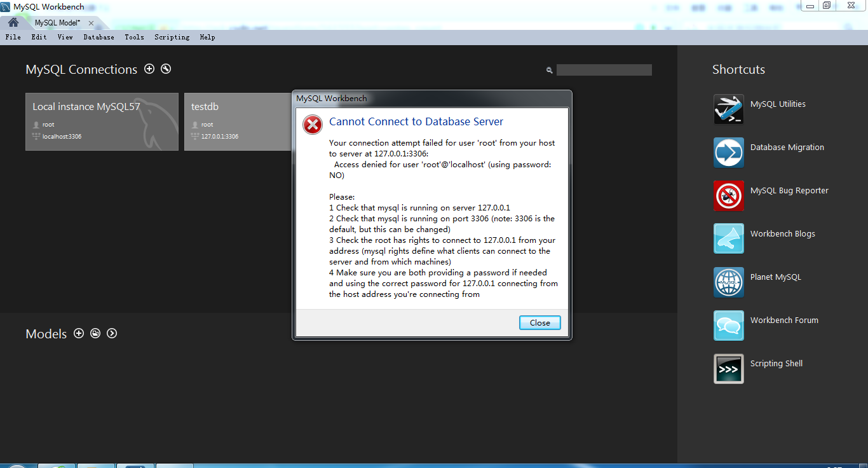Open existing model folder icon
This screenshot has width=868, height=468.
[95, 333]
